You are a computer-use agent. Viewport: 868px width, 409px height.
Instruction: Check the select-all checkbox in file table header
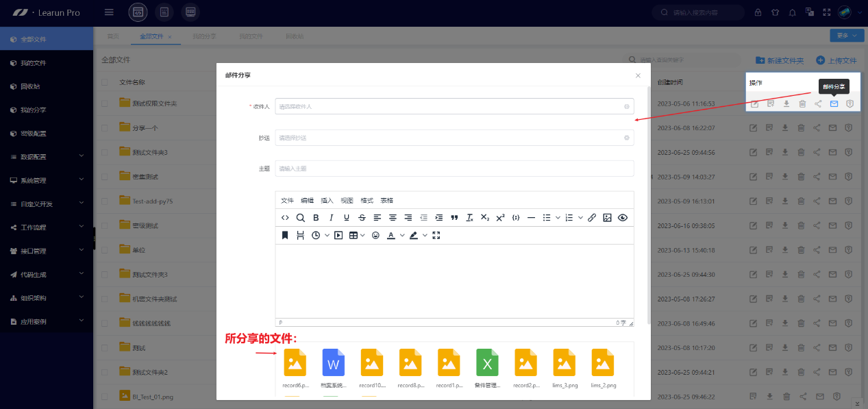105,82
